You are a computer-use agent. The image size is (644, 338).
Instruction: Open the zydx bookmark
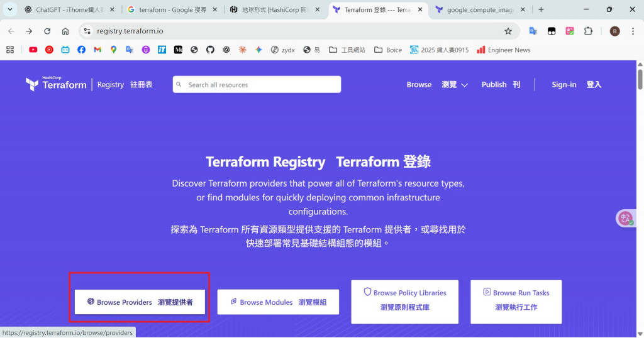282,50
